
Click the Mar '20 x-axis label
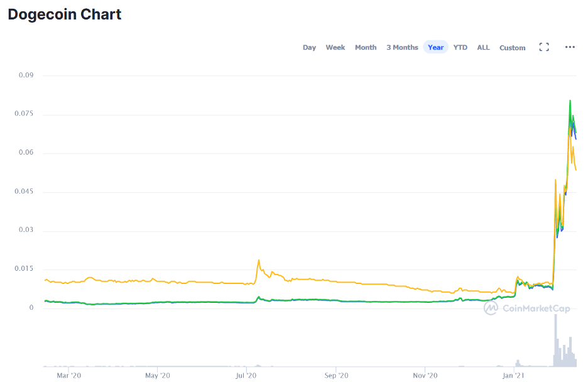click(x=69, y=375)
